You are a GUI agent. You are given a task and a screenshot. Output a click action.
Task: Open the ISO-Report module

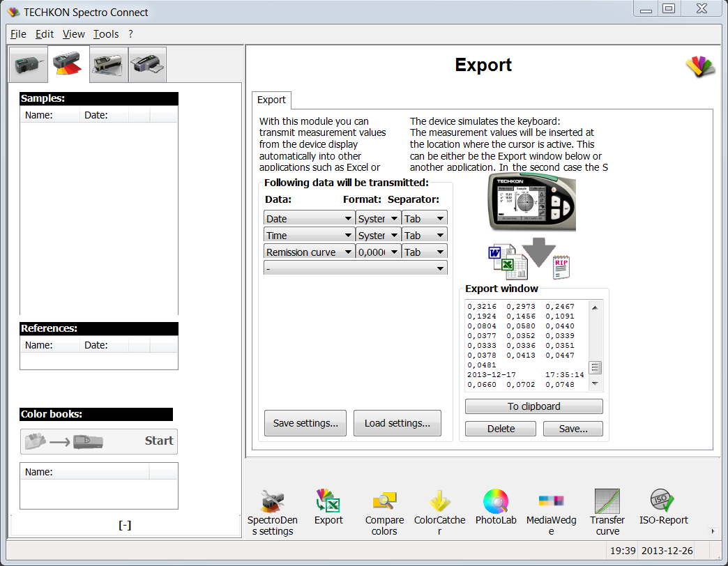(663, 507)
